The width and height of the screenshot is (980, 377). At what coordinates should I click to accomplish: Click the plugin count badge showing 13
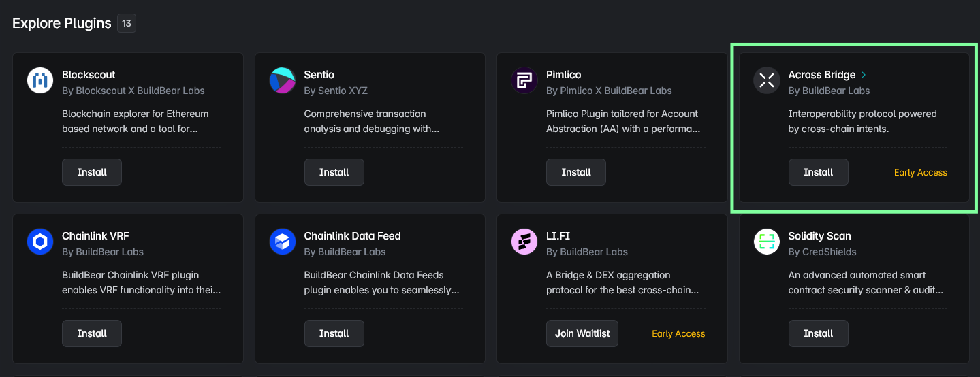click(127, 23)
